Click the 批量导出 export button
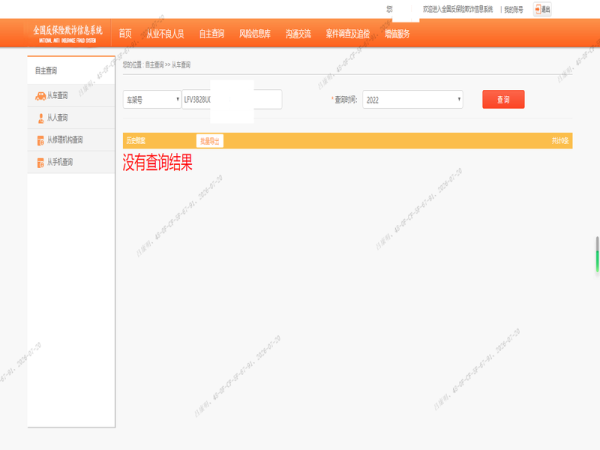This screenshot has width=600, height=450. (x=210, y=141)
